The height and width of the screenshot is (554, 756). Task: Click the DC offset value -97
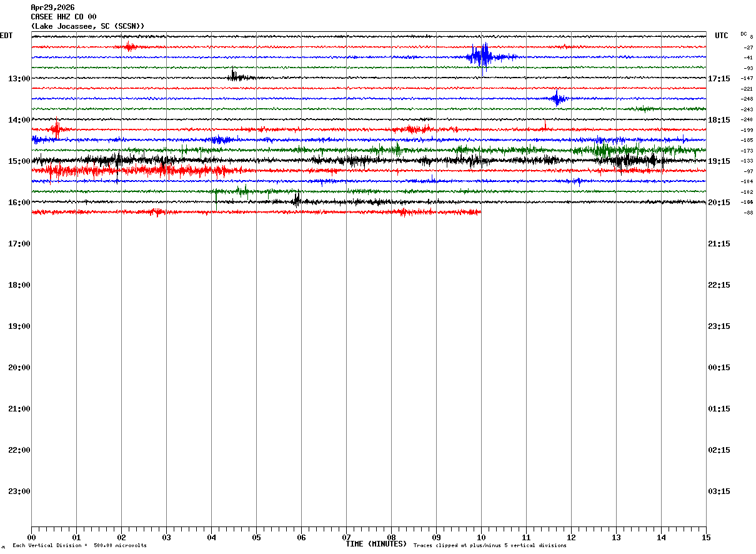click(x=748, y=171)
